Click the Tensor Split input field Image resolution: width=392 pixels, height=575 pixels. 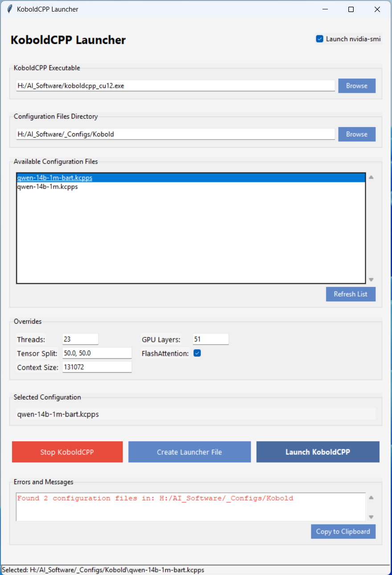(x=97, y=353)
